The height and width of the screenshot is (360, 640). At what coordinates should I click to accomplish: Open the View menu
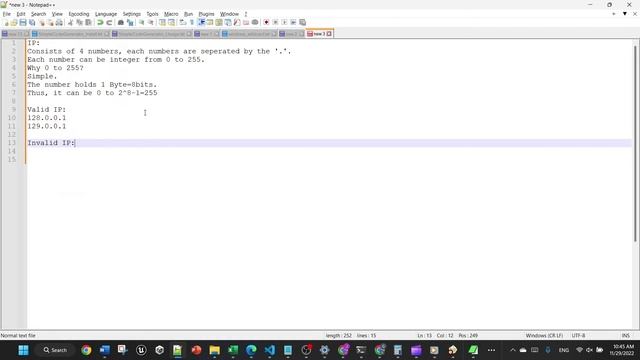point(57,14)
